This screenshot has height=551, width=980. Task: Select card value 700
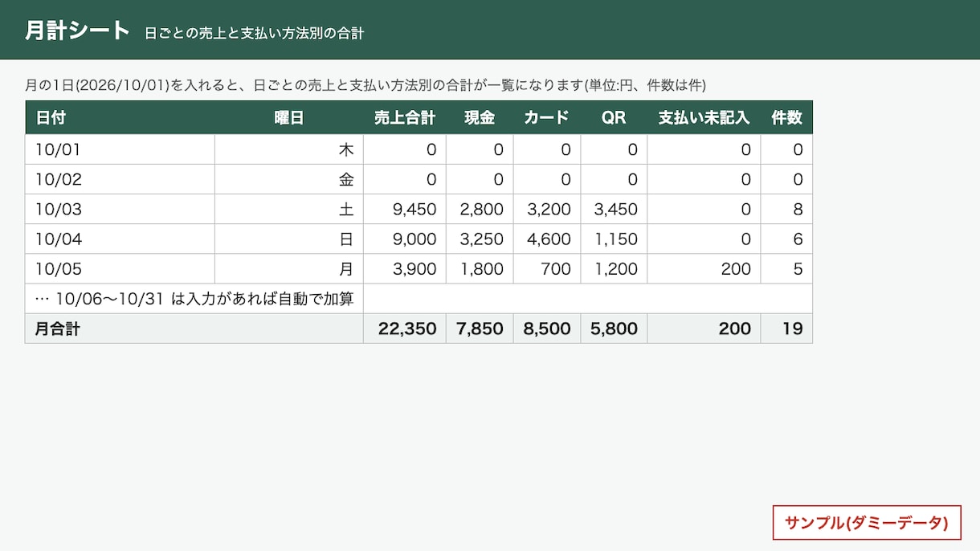[547, 269]
